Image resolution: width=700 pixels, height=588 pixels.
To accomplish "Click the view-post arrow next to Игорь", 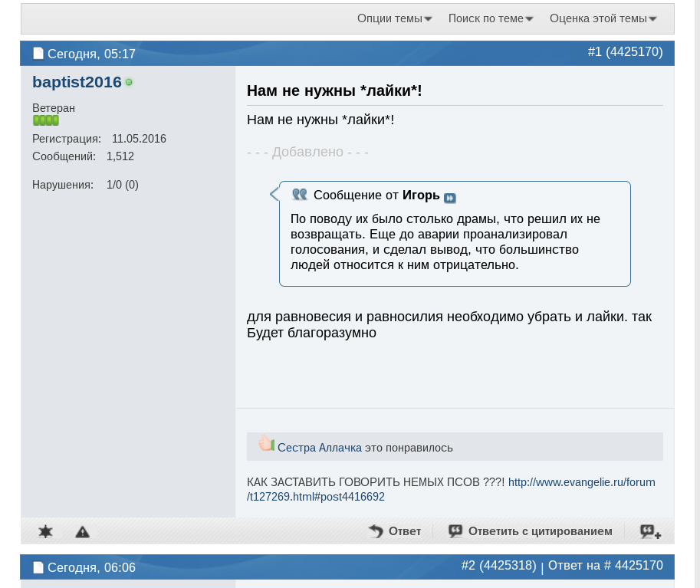I will click(x=450, y=198).
